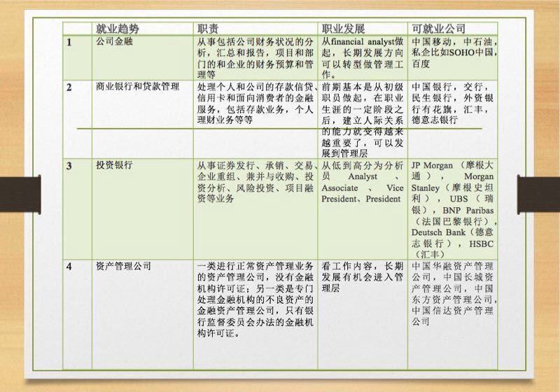Click duties cell starting 从事包括公司财务状况

[x=255, y=57]
